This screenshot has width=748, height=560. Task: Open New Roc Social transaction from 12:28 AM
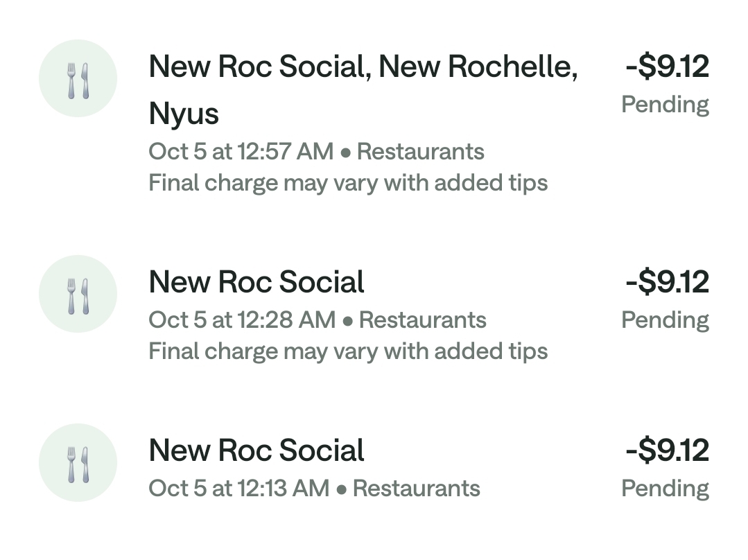click(x=256, y=282)
